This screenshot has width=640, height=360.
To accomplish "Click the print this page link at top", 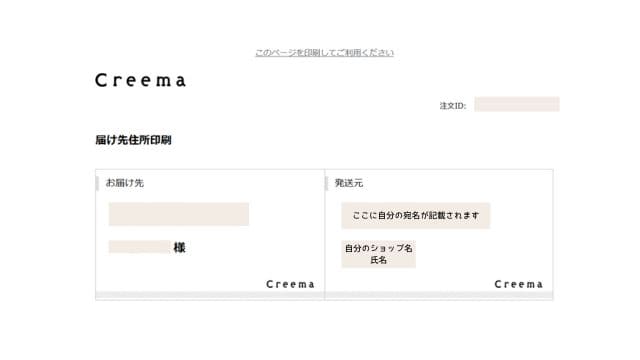I will (324, 53).
